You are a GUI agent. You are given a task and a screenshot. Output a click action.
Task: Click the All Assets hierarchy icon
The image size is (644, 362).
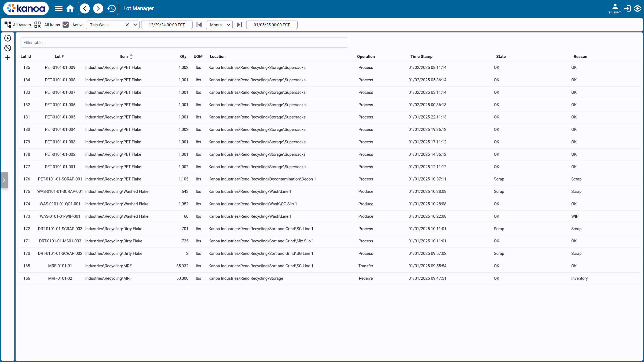[x=8, y=25]
